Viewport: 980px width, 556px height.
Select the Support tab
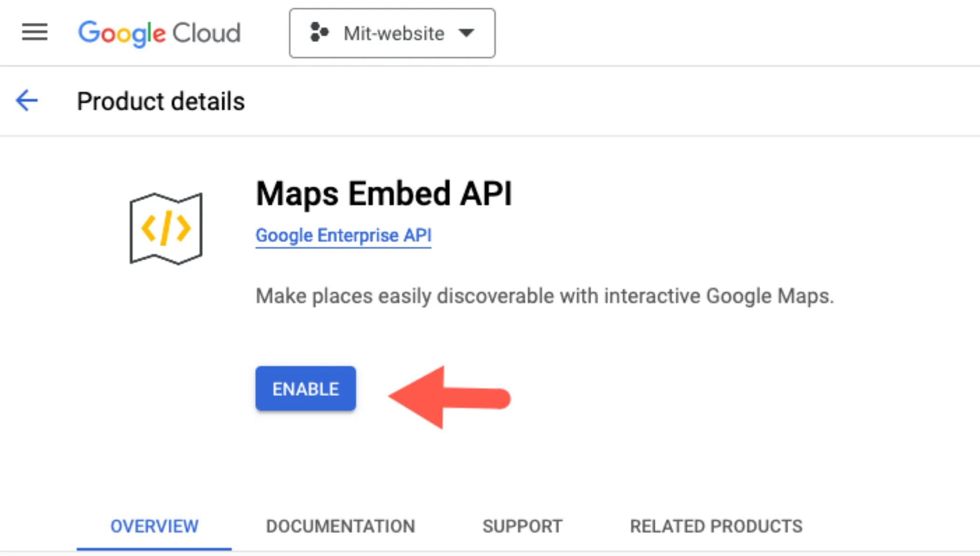coord(522,526)
